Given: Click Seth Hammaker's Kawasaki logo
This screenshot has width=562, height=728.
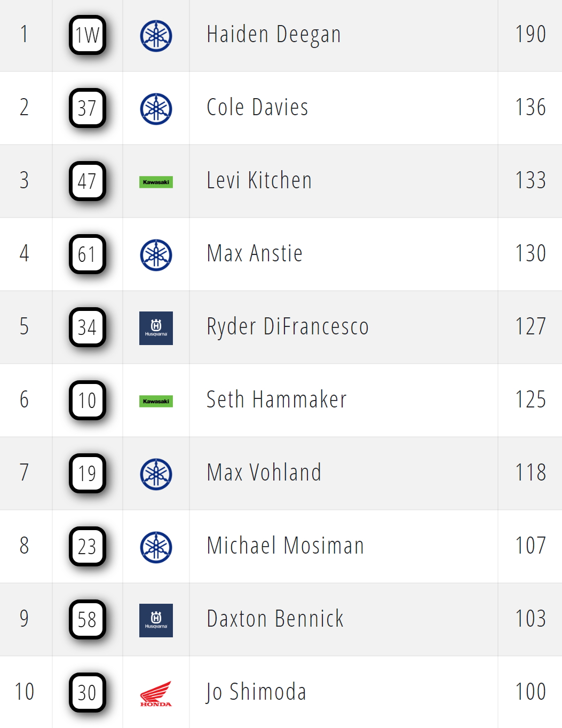Looking at the screenshot, I should pyautogui.click(x=156, y=401).
